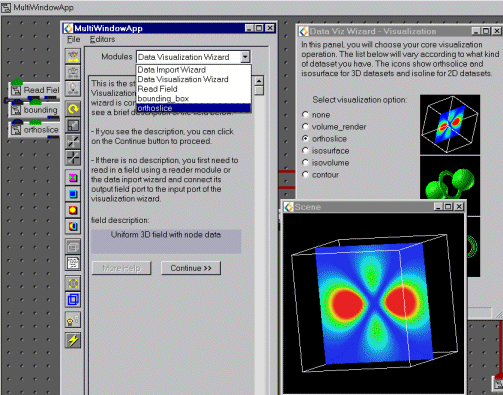This screenshot has height=395, width=503.
Task: Click the crossed axes toolbar icon
Action: (x=73, y=157)
